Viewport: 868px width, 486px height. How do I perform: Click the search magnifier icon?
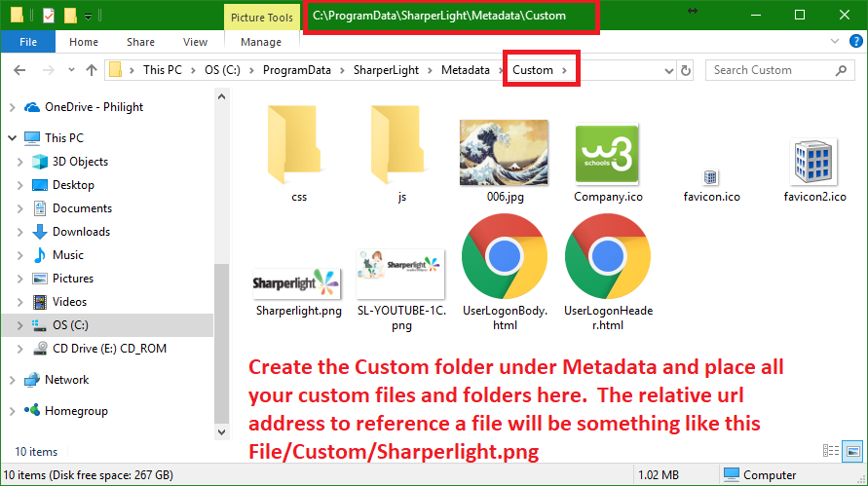(841, 70)
